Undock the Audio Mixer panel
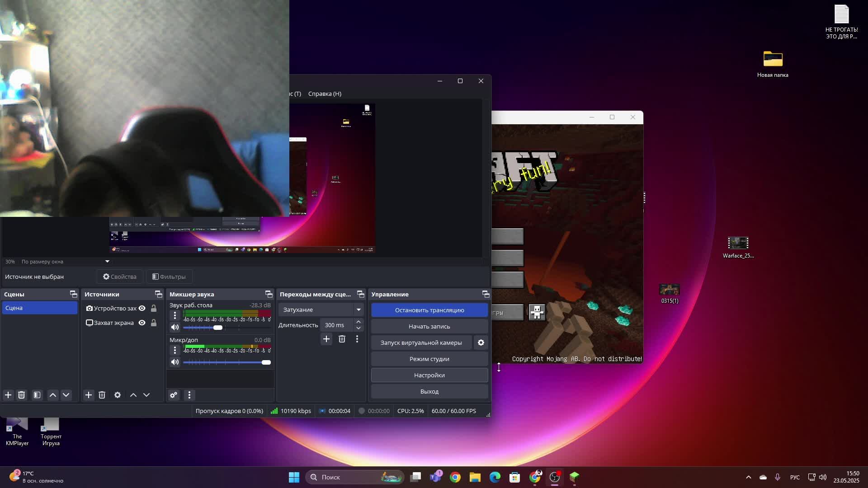Image resolution: width=868 pixels, height=488 pixels. [269, 294]
